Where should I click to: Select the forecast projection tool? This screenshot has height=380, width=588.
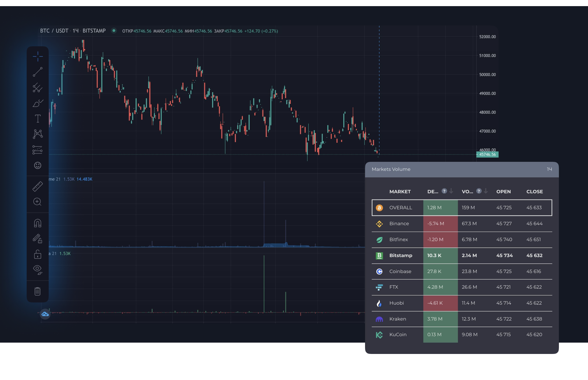[38, 150]
